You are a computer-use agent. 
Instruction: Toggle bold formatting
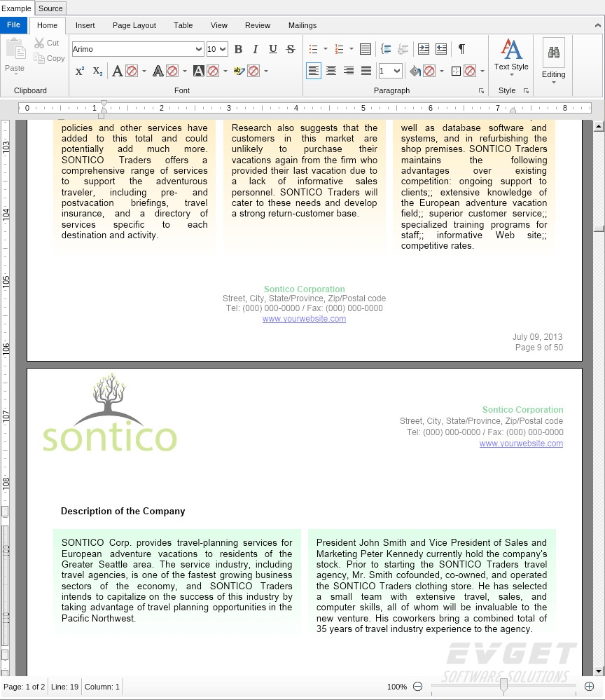coord(238,49)
